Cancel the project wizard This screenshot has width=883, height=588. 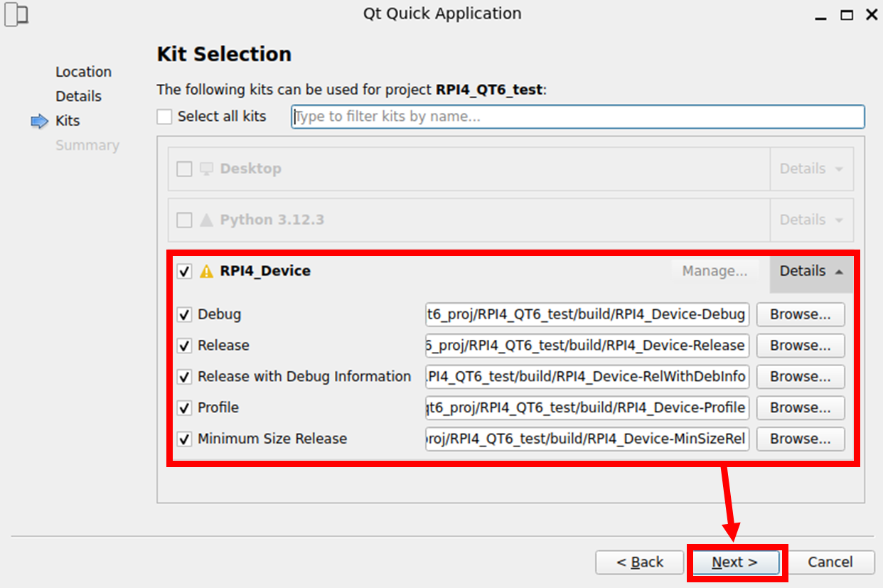[830, 562]
